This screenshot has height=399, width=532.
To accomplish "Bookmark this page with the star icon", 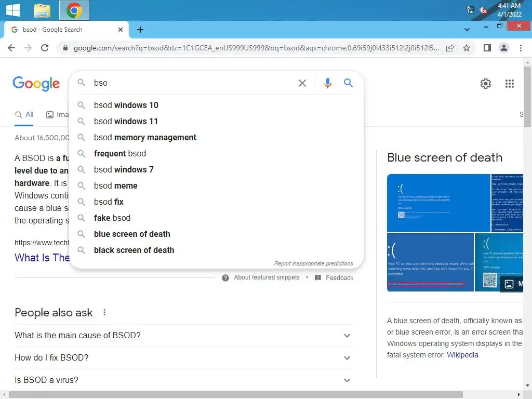I will click(x=467, y=48).
